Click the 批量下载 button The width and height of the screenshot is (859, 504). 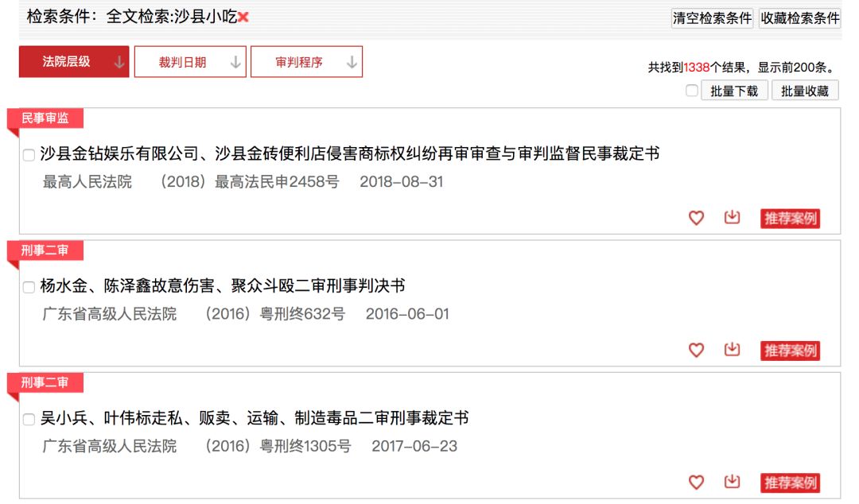(x=735, y=91)
